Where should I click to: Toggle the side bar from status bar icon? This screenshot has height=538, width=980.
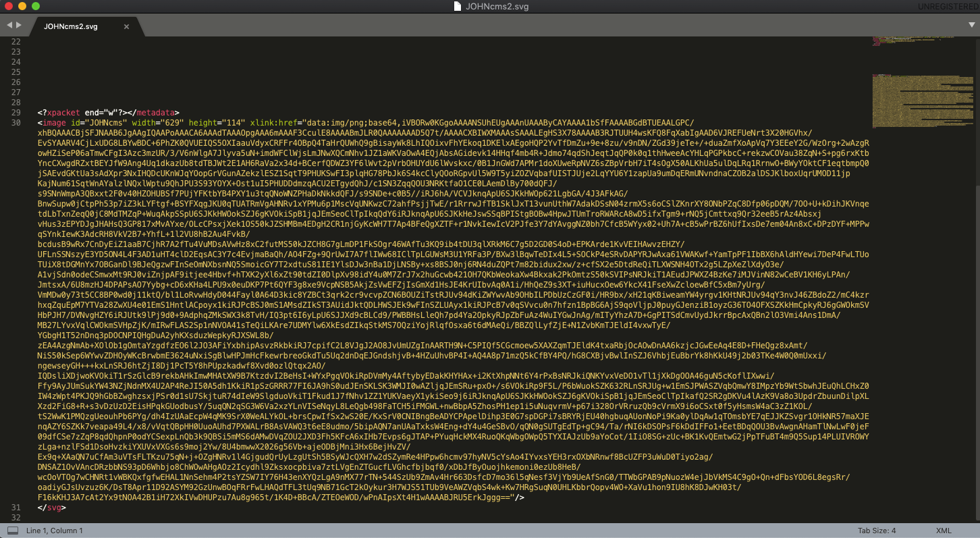pyautogui.click(x=13, y=531)
